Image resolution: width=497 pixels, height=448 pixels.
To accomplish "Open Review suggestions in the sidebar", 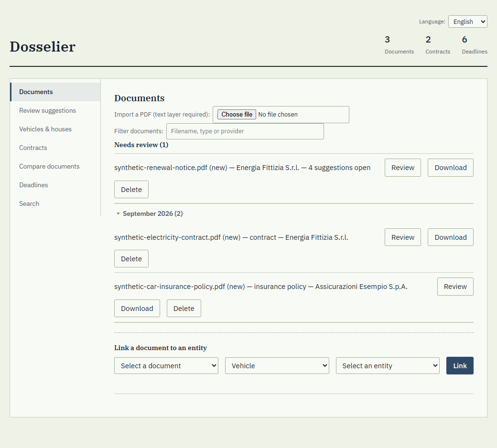I will (x=55, y=111).
